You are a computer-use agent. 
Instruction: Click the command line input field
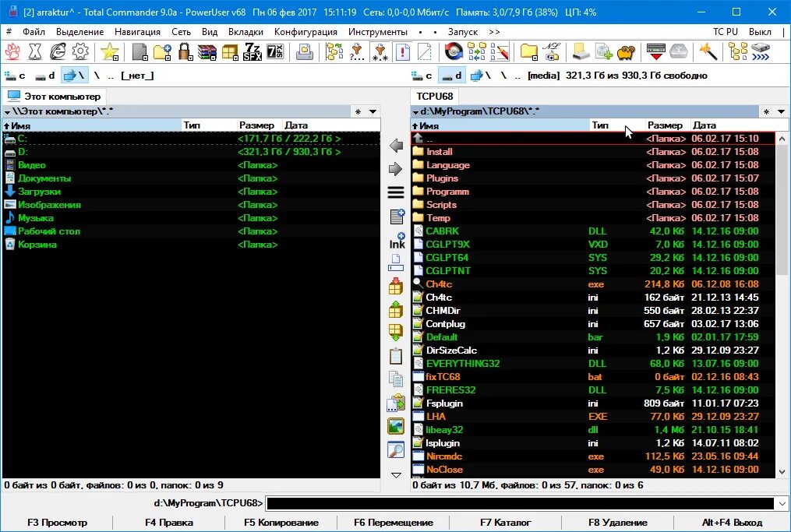pos(520,503)
